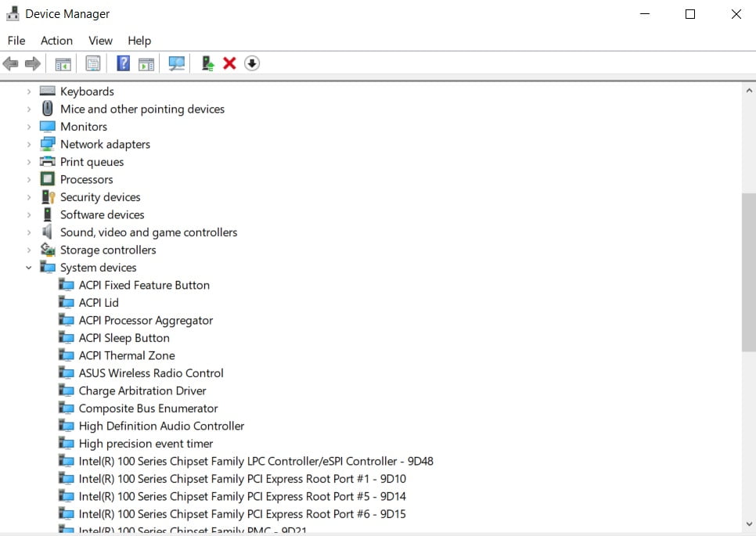Expand the Network adapters node
This screenshot has height=536, width=756.
click(29, 144)
